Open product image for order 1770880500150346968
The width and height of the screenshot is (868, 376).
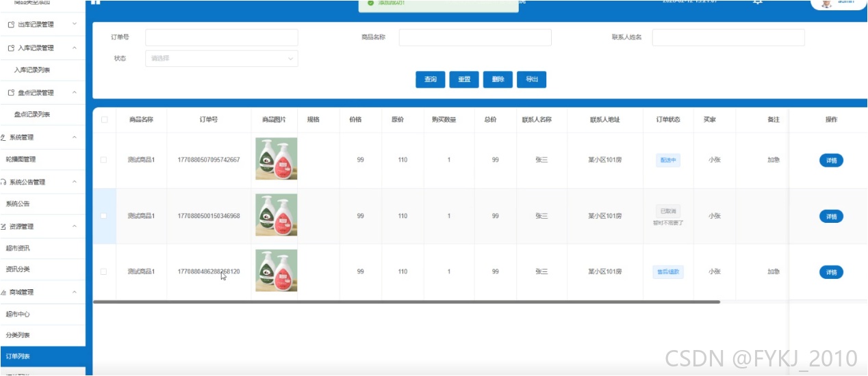pos(276,215)
